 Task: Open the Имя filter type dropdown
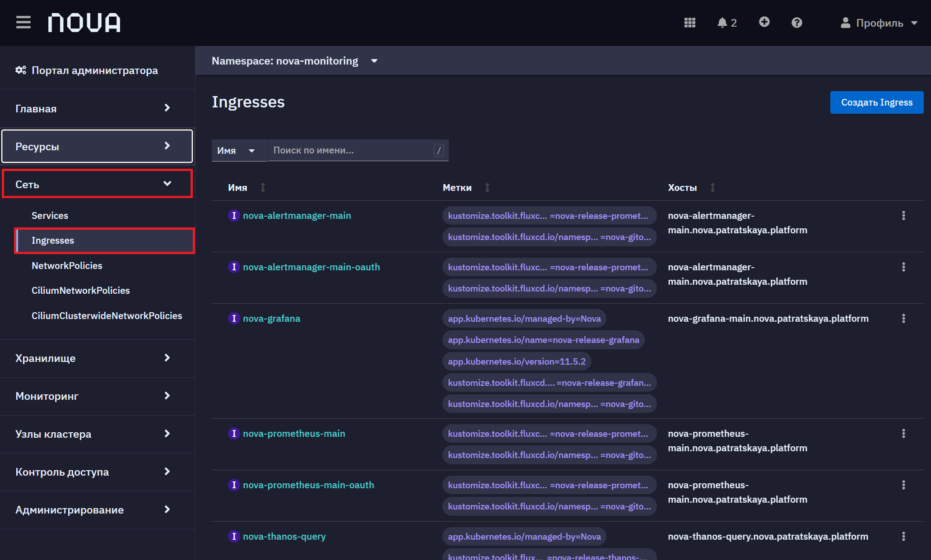click(239, 150)
